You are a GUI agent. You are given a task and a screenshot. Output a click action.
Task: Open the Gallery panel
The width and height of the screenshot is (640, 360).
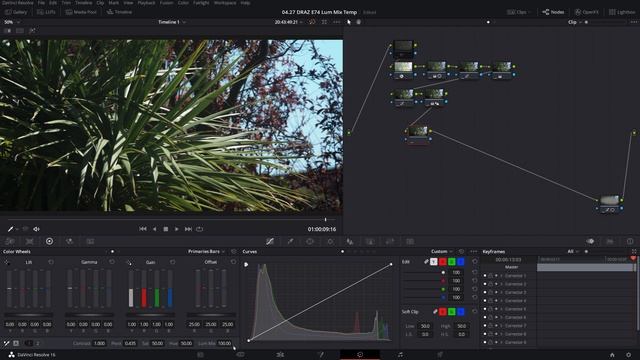point(16,12)
